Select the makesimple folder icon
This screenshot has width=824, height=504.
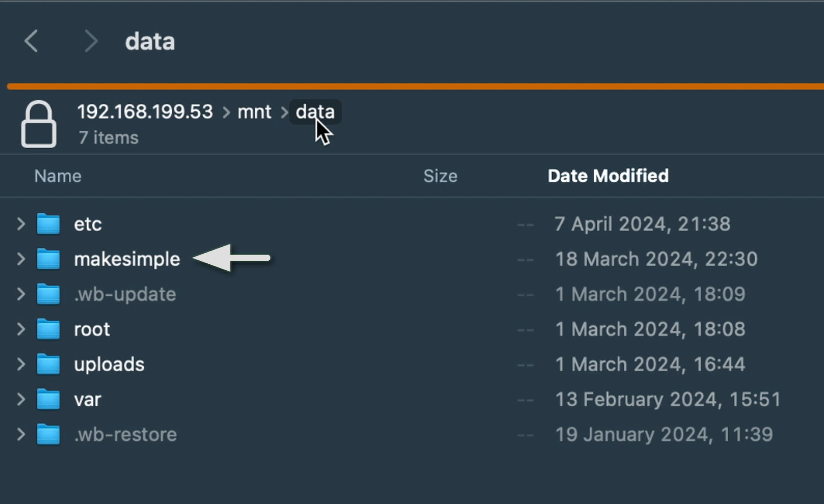coord(48,259)
